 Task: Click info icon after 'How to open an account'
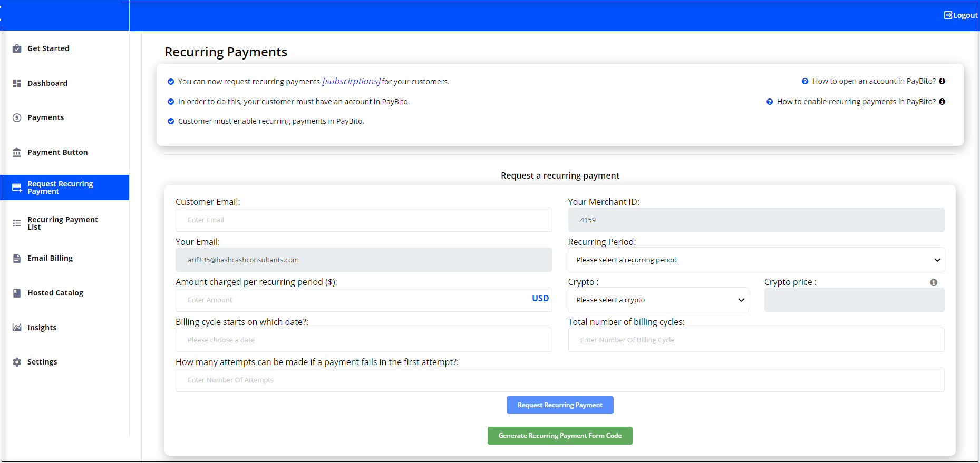pos(942,81)
